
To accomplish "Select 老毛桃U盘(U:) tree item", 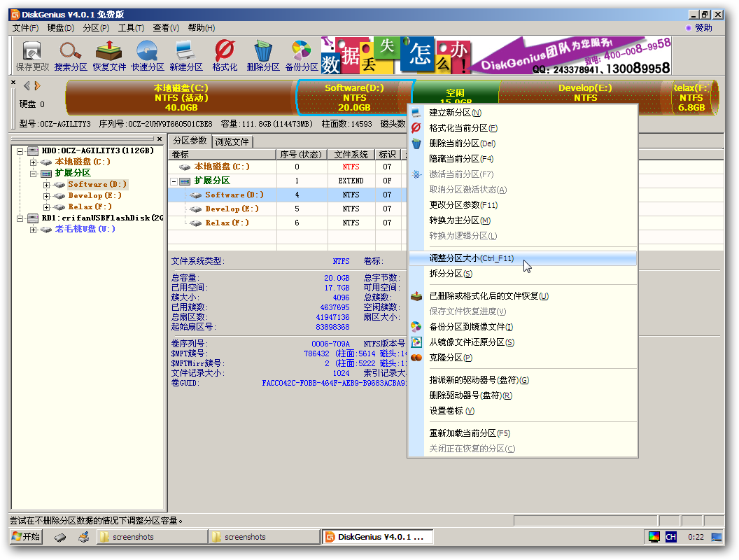I will click(85, 229).
